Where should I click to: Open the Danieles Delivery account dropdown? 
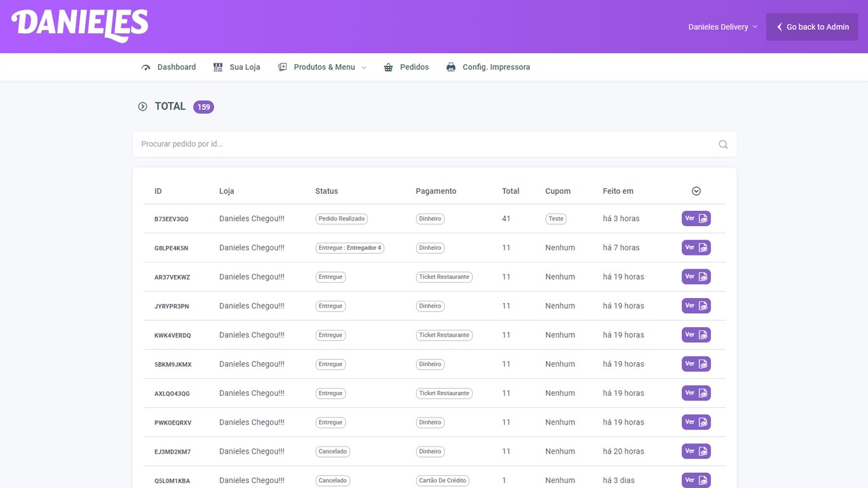[x=722, y=27]
